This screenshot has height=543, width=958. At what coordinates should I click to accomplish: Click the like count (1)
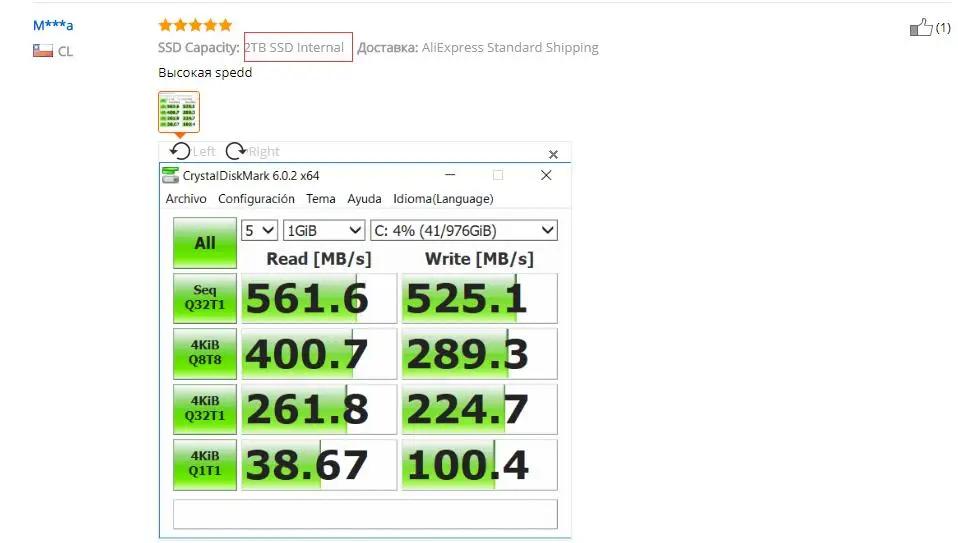(x=943, y=27)
